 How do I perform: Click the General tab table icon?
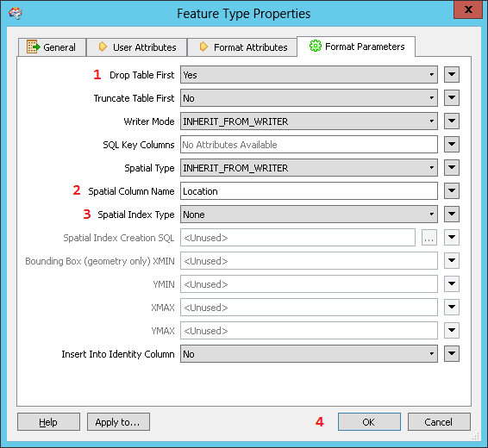click(x=34, y=47)
